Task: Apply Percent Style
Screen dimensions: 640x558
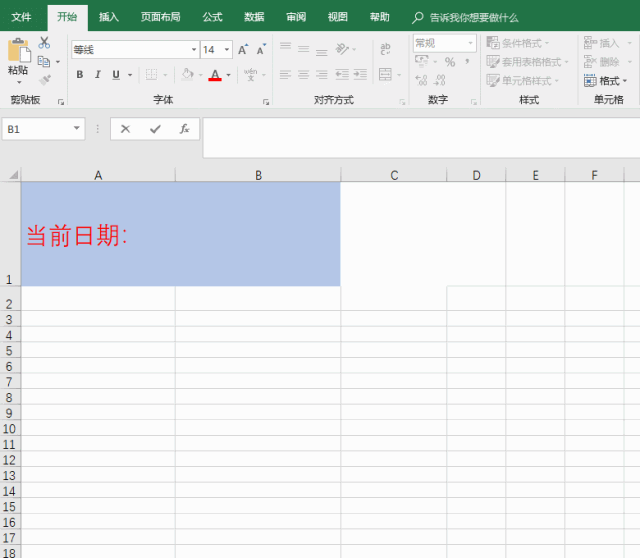Action: point(450,62)
